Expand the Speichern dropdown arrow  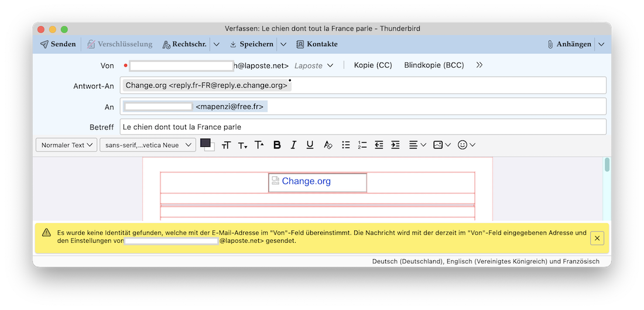coord(283,44)
